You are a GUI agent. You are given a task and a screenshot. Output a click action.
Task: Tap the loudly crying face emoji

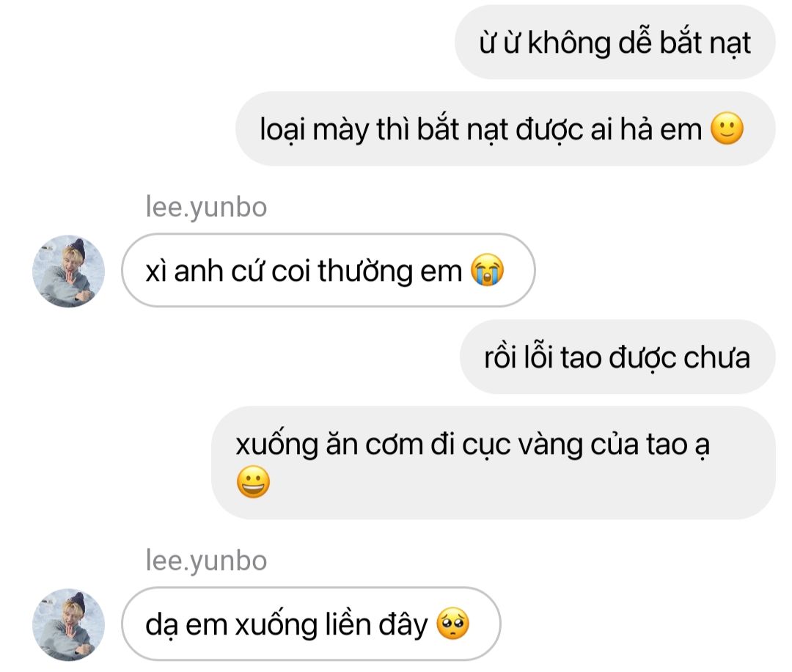[x=488, y=270]
